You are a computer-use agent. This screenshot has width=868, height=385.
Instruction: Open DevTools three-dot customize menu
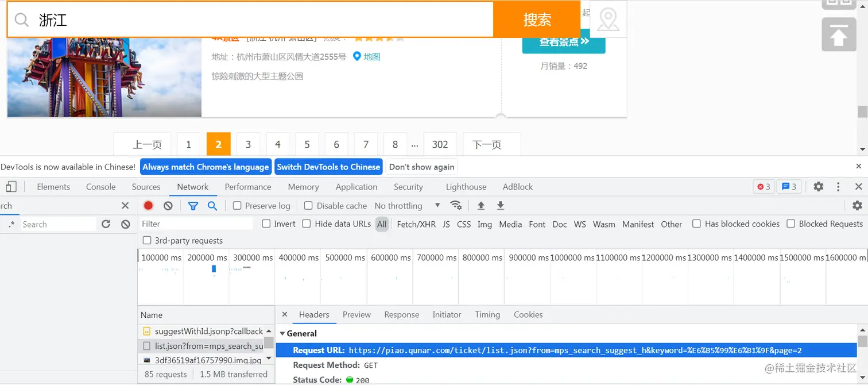[x=839, y=187]
